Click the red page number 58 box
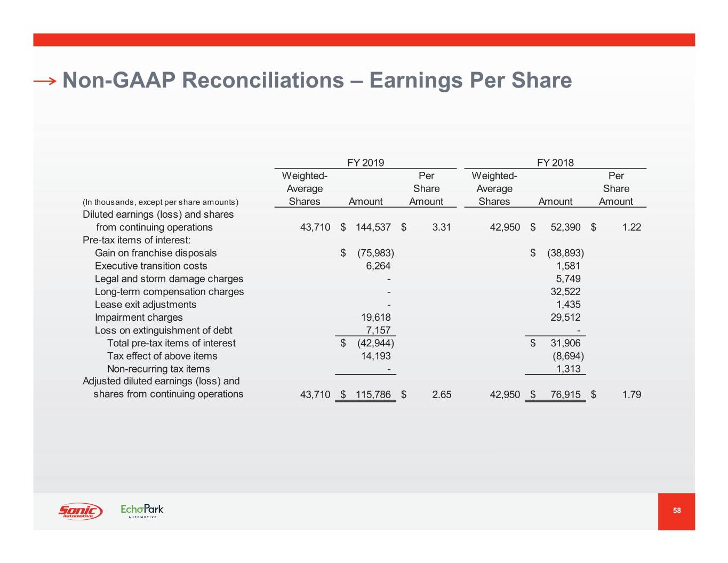 [676, 511]
